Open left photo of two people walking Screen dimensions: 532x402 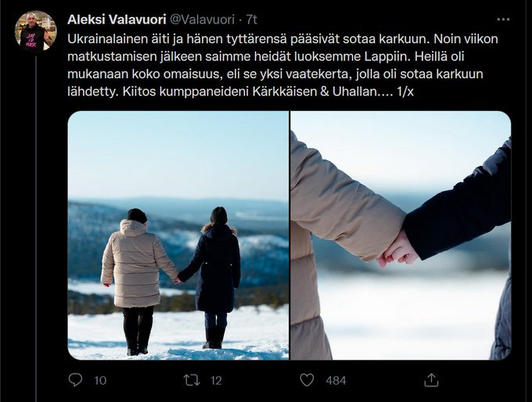[178, 235]
